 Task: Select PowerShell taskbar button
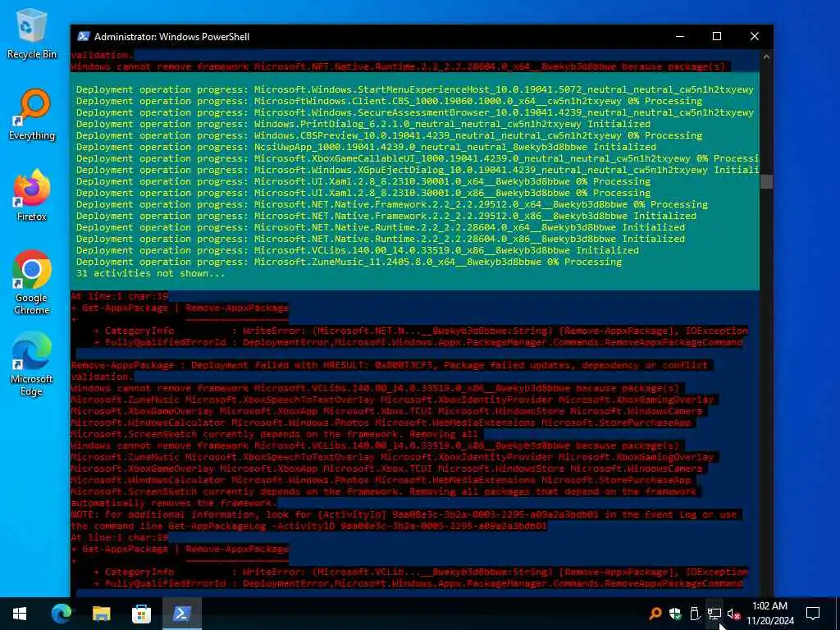coord(181,614)
